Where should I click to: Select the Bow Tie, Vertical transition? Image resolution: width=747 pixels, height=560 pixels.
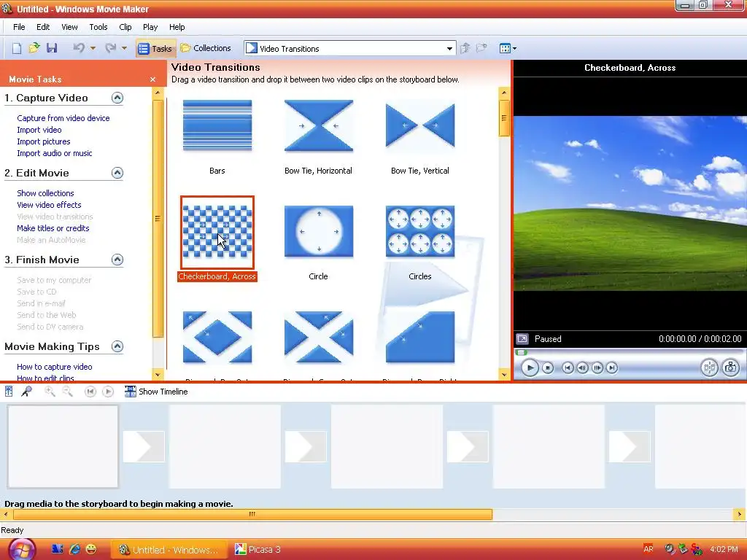click(x=420, y=125)
